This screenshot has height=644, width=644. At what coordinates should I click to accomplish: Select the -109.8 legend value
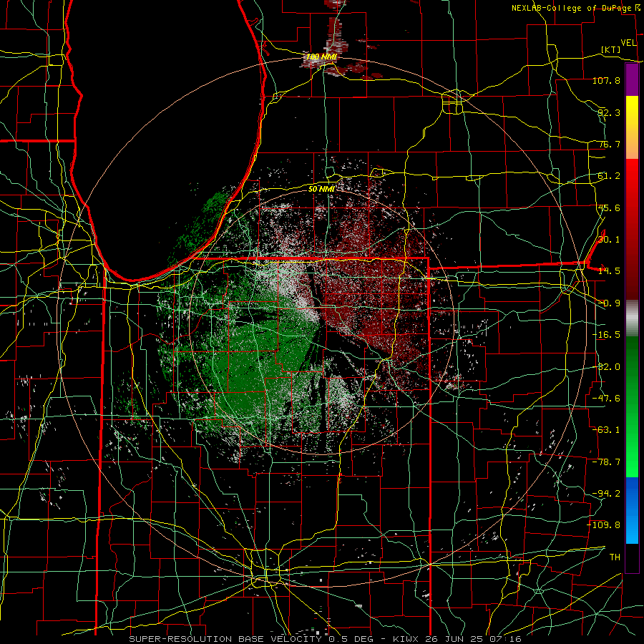click(604, 525)
